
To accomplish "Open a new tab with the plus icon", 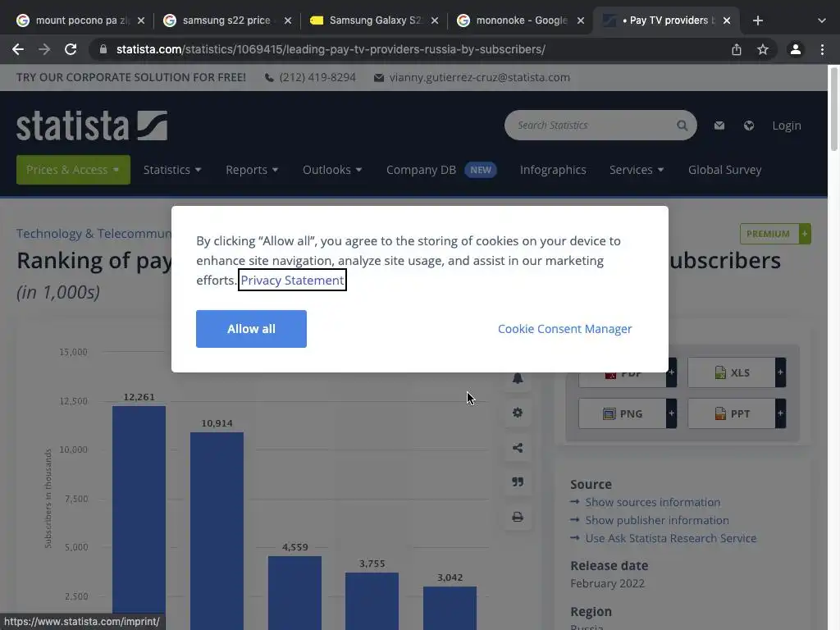I will 757,21.
